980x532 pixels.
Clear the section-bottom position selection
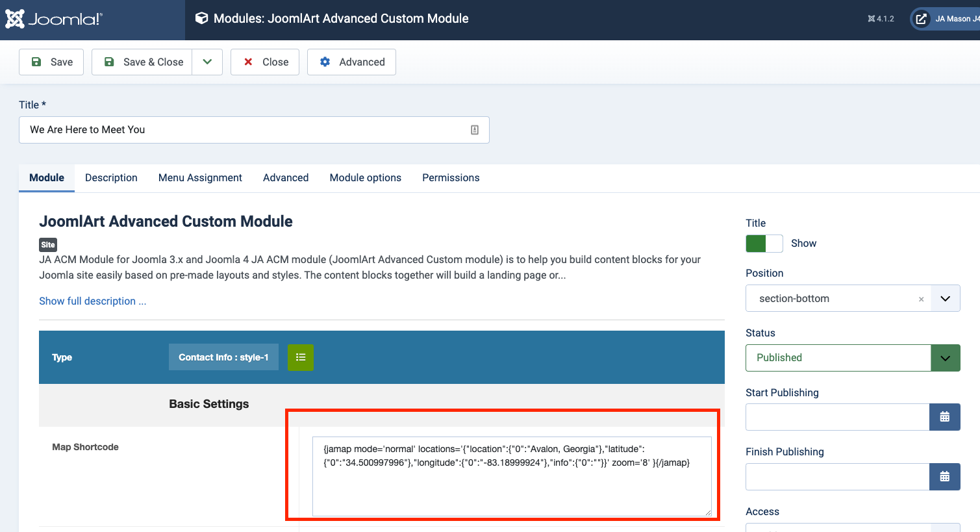pos(921,299)
